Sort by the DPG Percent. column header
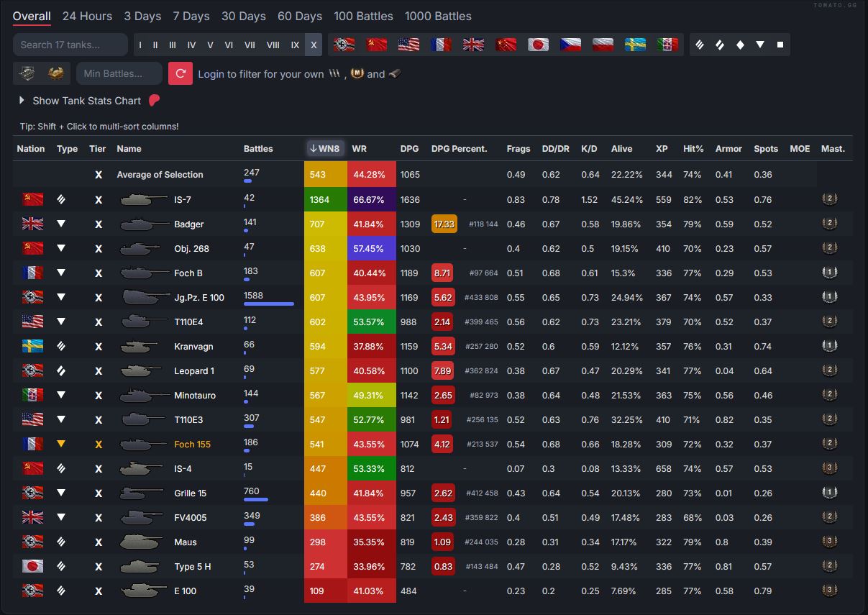The height and width of the screenshot is (615, 868). [459, 149]
